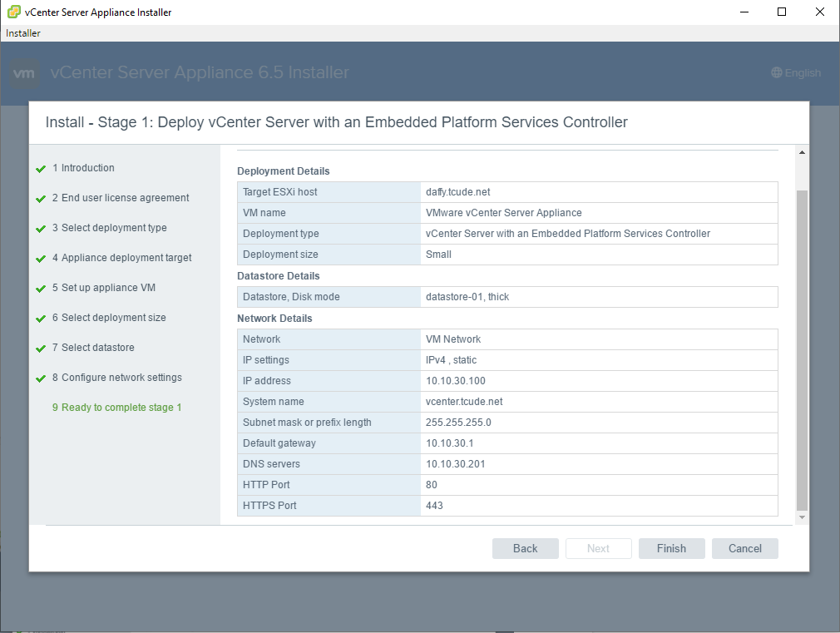Click the Deployment size value Small
Image resolution: width=840 pixels, height=633 pixels.
tap(438, 255)
